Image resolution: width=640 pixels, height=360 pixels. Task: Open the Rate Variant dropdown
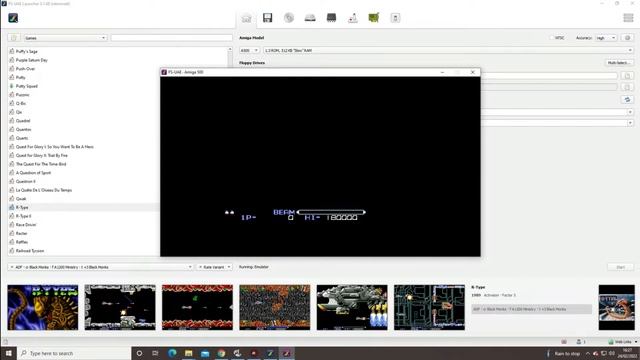point(214,267)
